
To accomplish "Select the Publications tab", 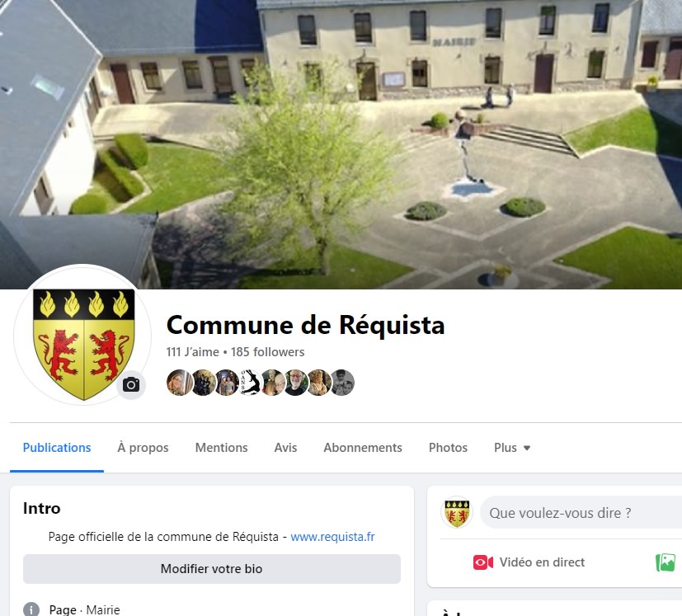I will [57, 448].
